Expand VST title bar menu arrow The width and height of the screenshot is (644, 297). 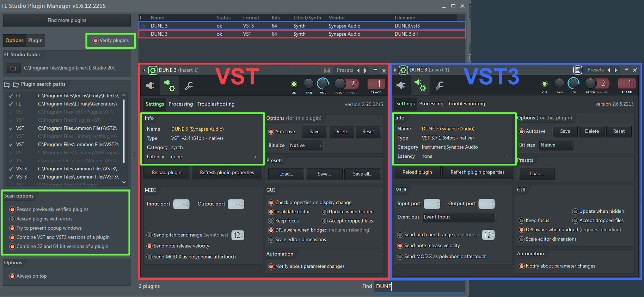click(145, 71)
